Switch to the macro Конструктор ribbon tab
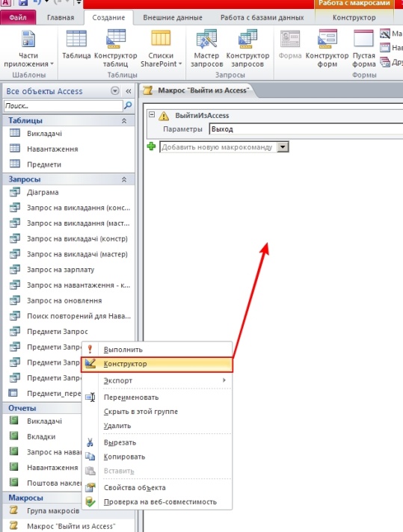This screenshot has height=532, width=403. pos(354,18)
